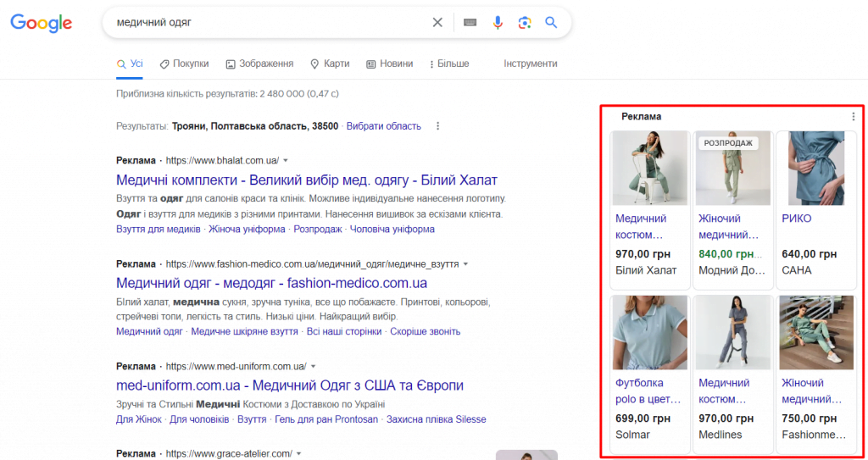Switch to the Покупки tab
This screenshot has width=868, height=460.
[x=184, y=64]
